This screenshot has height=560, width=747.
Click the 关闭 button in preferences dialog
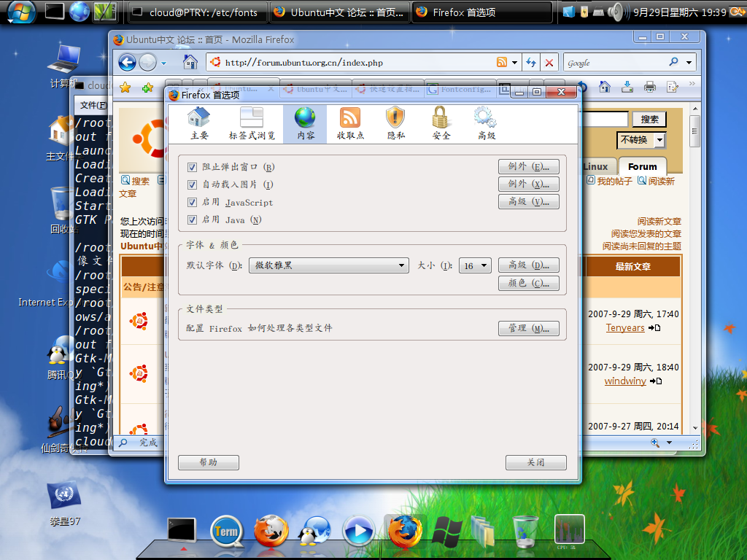[x=536, y=462]
